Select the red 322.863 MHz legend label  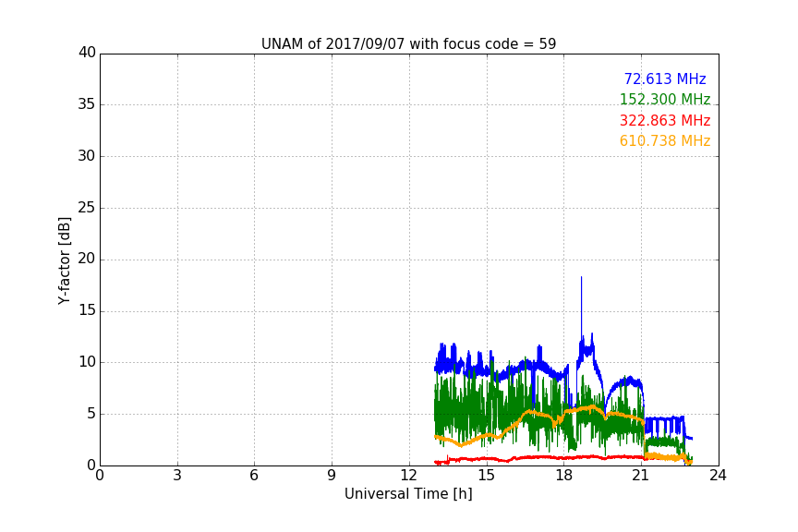coord(665,121)
